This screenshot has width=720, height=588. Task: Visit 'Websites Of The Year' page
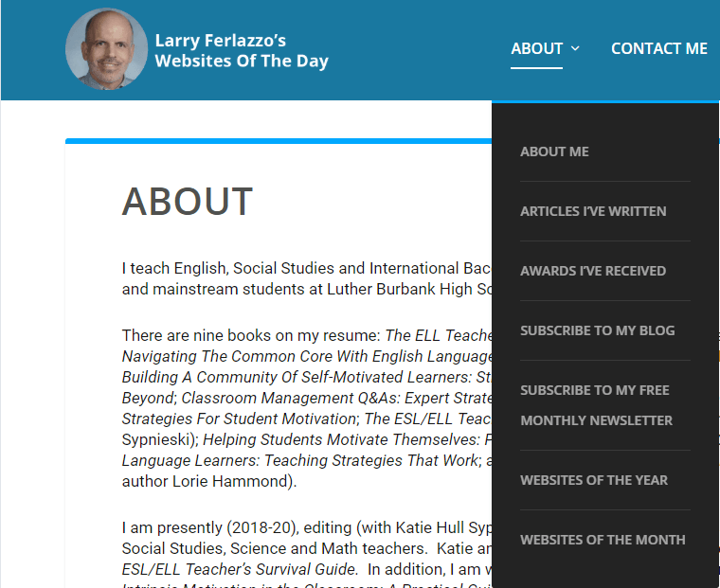coord(594,480)
